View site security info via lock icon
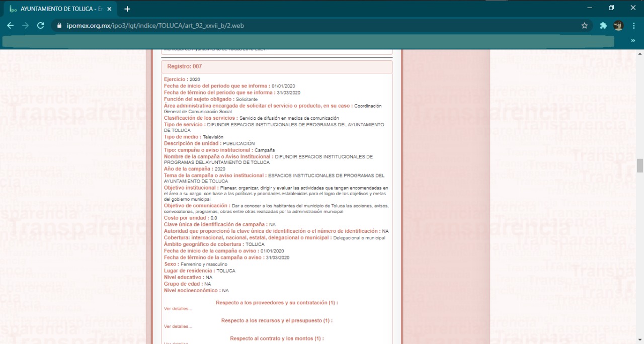The height and width of the screenshot is (344, 644). 59,26
